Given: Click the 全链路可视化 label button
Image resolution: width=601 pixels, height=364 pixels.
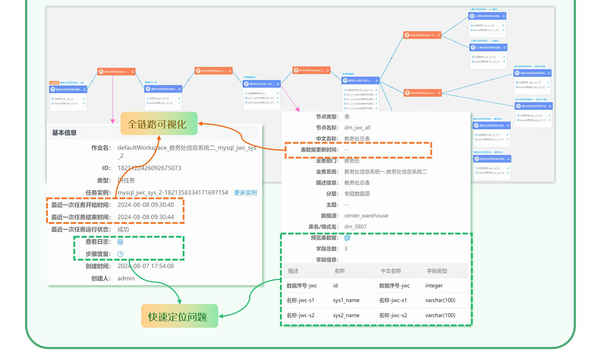Looking at the screenshot, I should click(159, 124).
